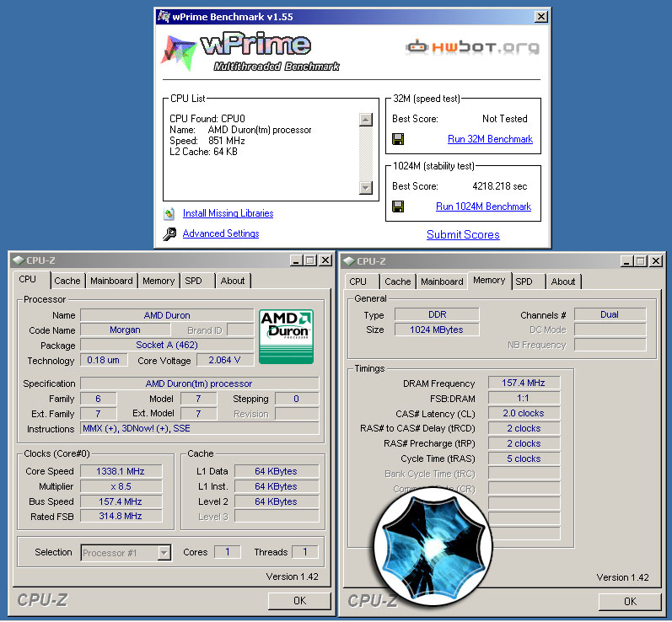672x622 pixels.
Task: Click the L2 Cache: 64 KB line
Action: [203, 152]
